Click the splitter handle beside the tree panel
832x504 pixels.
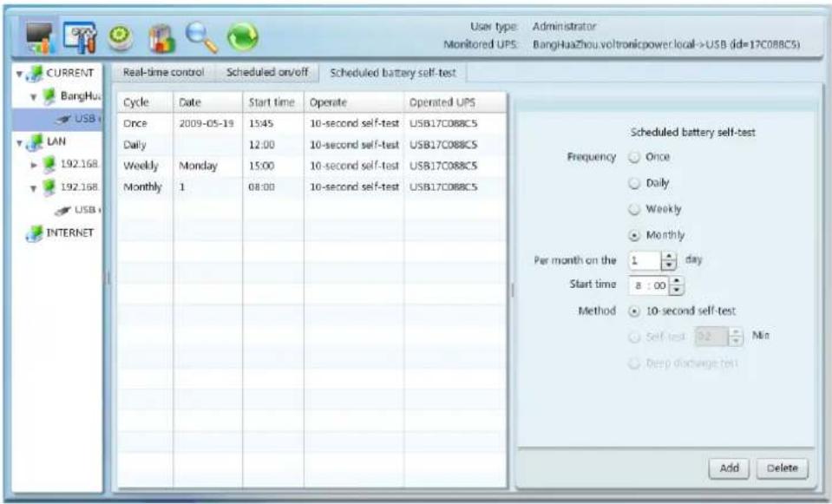pyautogui.click(x=108, y=278)
